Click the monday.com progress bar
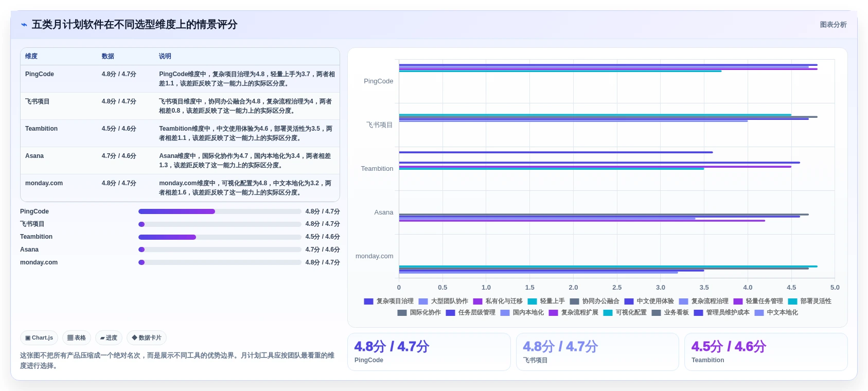This screenshot has height=391, width=868. click(220, 262)
